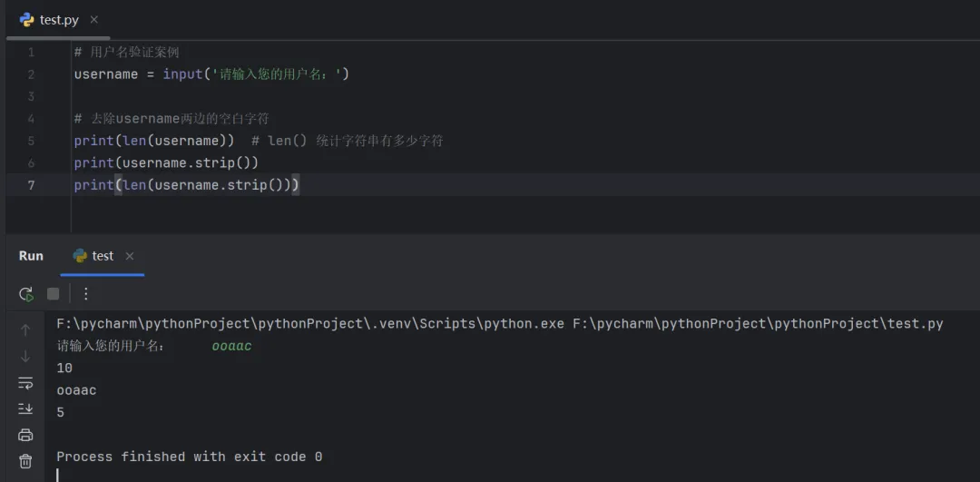Image resolution: width=980 pixels, height=482 pixels.
Task: Click the print(len(username)) code
Action: click(x=153, y=141)
